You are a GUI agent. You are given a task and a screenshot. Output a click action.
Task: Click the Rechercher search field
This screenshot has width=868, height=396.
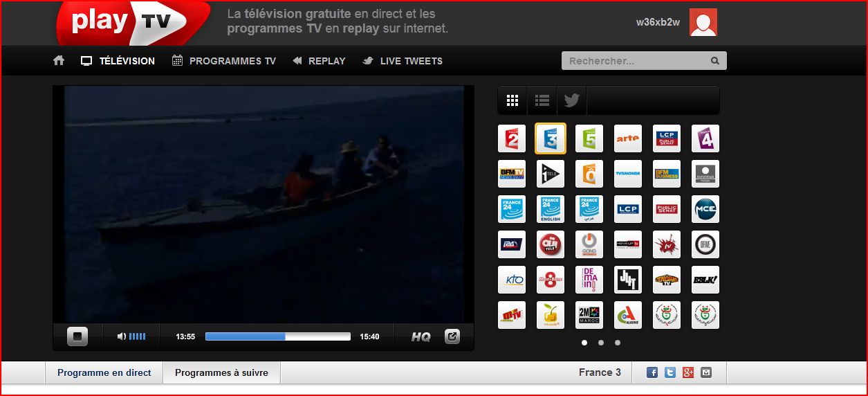pyautogui.click(x=635, y=61)
